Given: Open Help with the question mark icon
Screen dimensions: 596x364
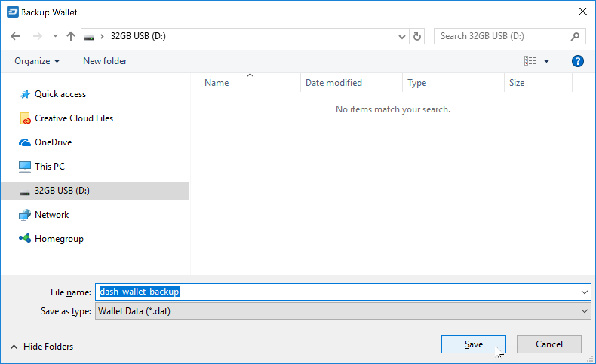Looking at the screenshot, I should click(x=578, y=61).
